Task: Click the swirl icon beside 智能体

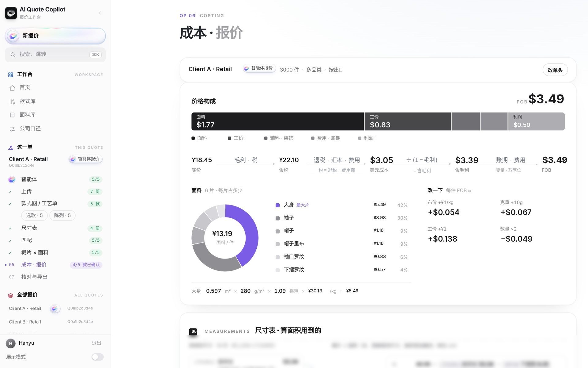Action: point(12,179)
